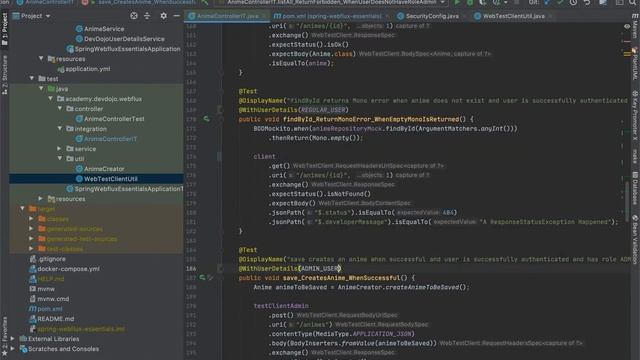Viewport: 640px width, 360px height.
Task: Collapse the controller package
Action: pos(60,109)
